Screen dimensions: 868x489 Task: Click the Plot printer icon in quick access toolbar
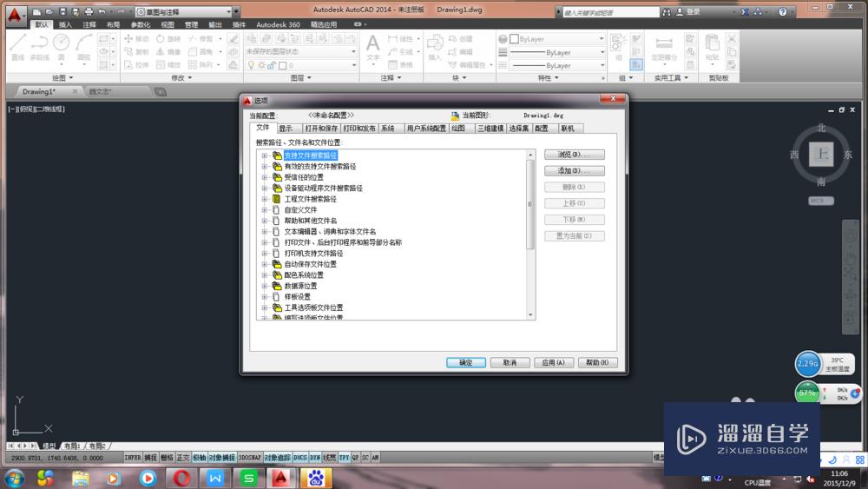(x=89, y=11)
